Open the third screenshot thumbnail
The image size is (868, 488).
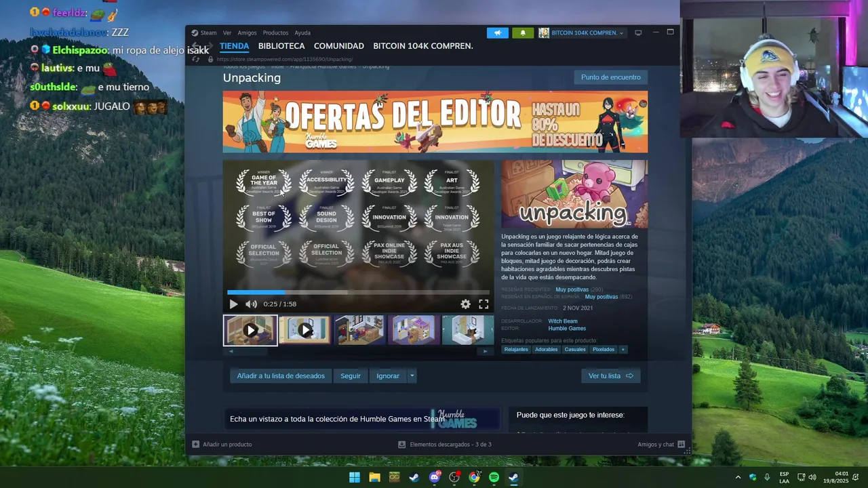pos(359,330)
